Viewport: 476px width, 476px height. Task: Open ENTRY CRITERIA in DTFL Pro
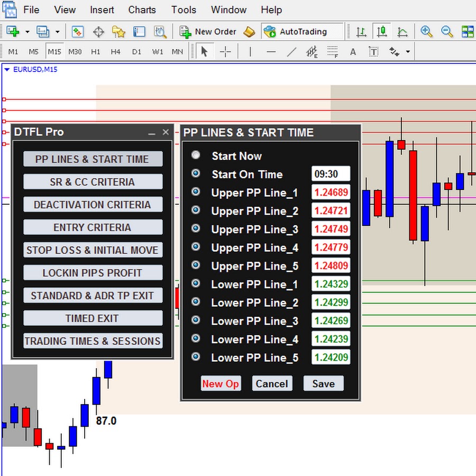[93, 227]
